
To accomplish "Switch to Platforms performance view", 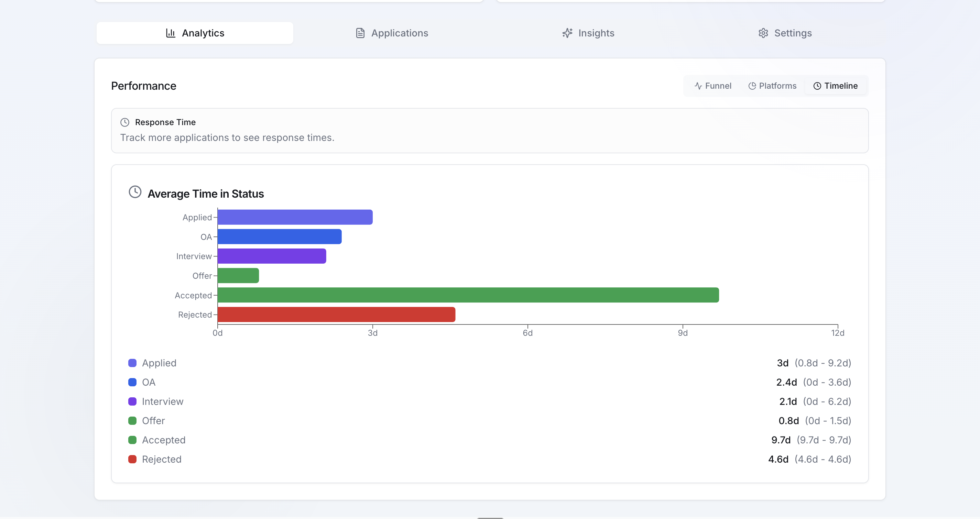I will tap(772, 86).
